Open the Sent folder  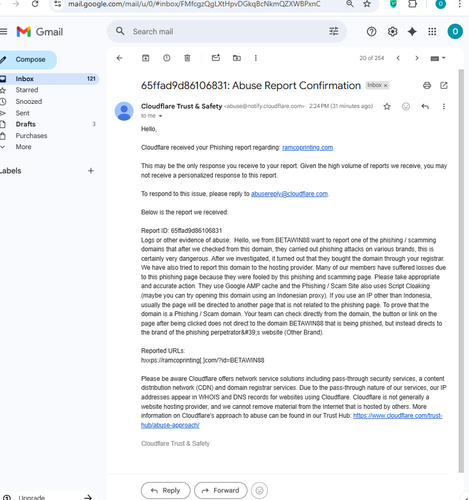(x=22, y=113)
